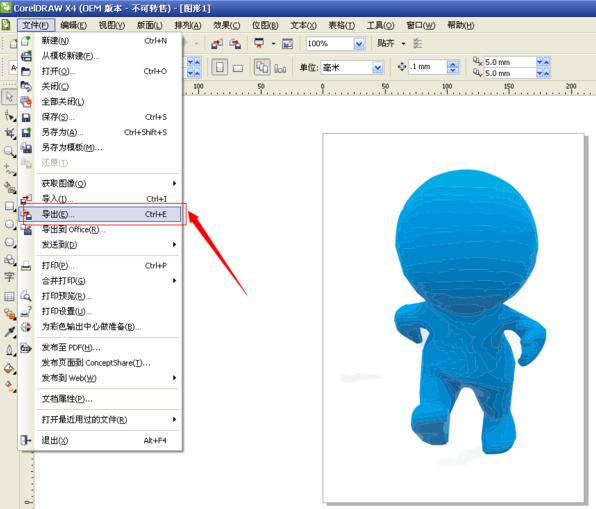Select the Table tool

(9, 296)
